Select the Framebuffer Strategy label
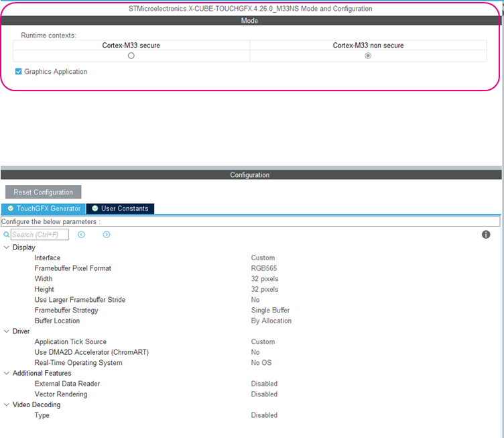 (x=66, y=311)
